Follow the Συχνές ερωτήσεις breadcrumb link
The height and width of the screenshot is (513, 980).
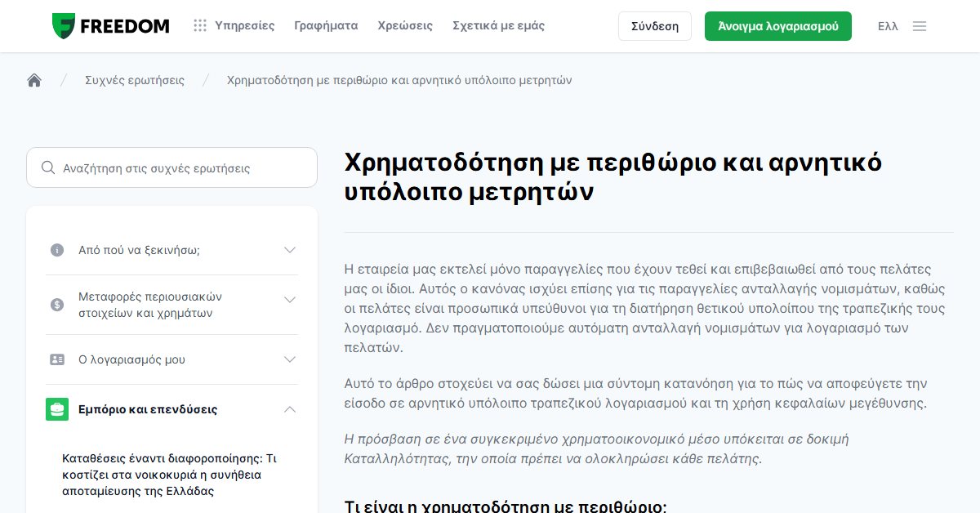click(135, 80)
